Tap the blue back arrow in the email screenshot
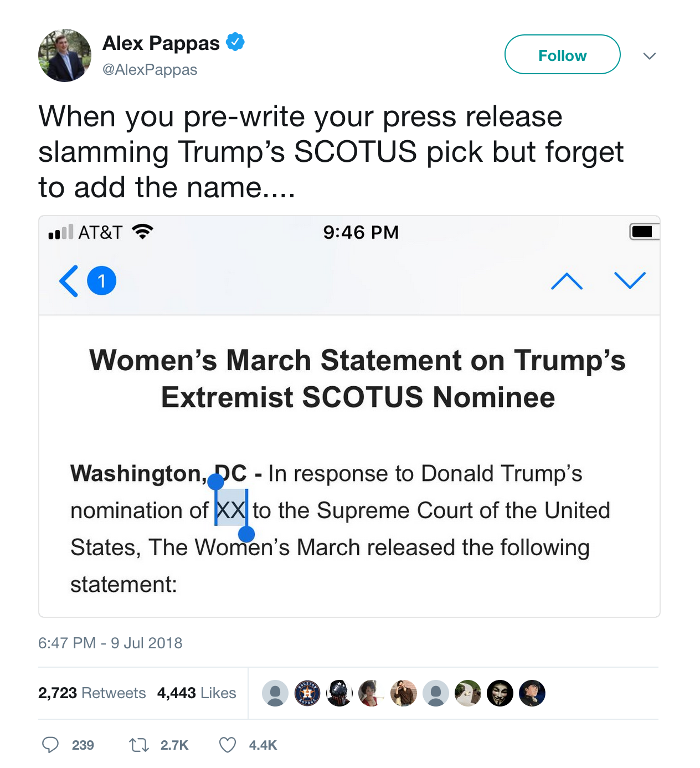The height and width of the screenshot is (768, 700). 69,281
